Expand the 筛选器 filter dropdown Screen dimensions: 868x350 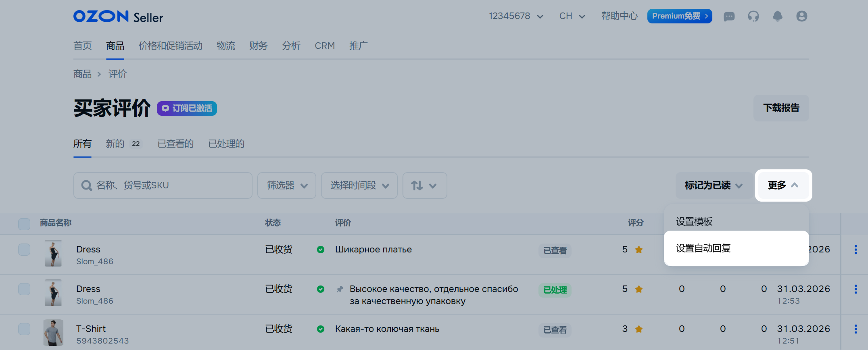pos(286,185)
